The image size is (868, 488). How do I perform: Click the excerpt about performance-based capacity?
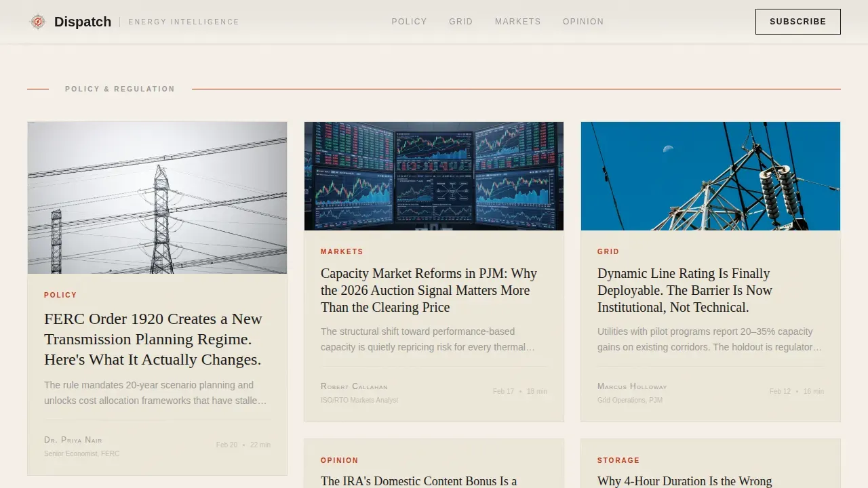tap(429, 340)
